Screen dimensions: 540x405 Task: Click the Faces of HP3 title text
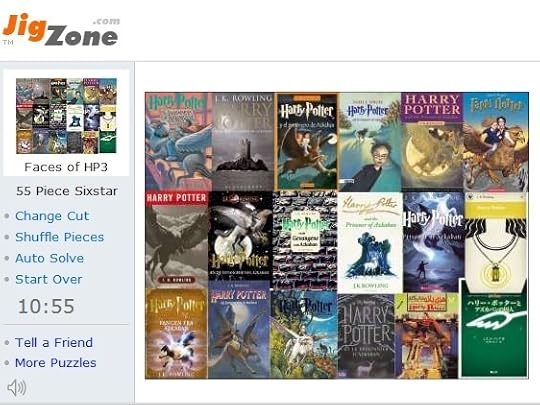pyautogui.click(x=66, y=167)
